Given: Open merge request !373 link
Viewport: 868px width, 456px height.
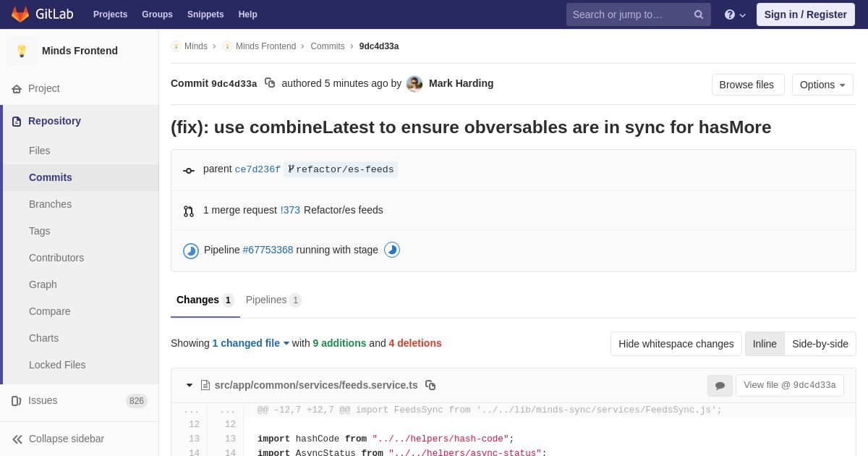Looking at the screenshot, I should click(290, 210).
